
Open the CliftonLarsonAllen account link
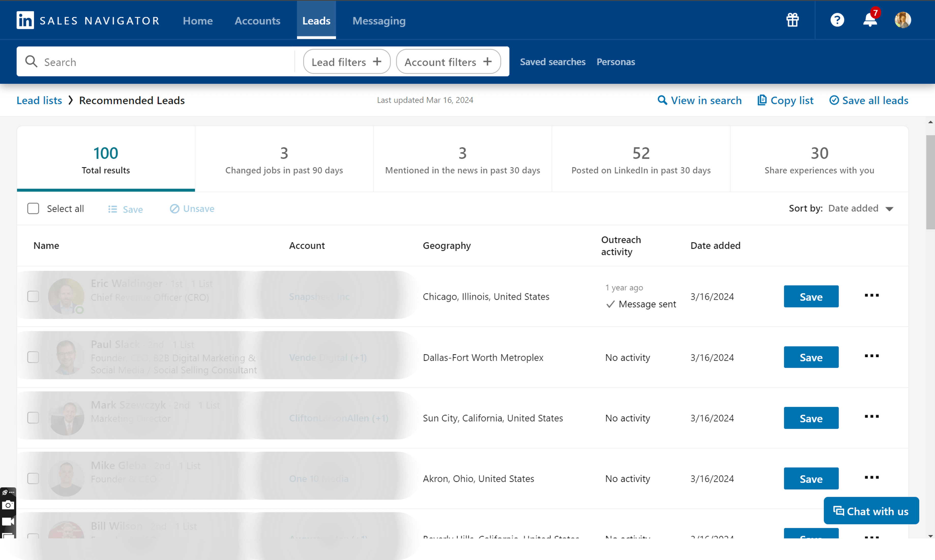338,418
